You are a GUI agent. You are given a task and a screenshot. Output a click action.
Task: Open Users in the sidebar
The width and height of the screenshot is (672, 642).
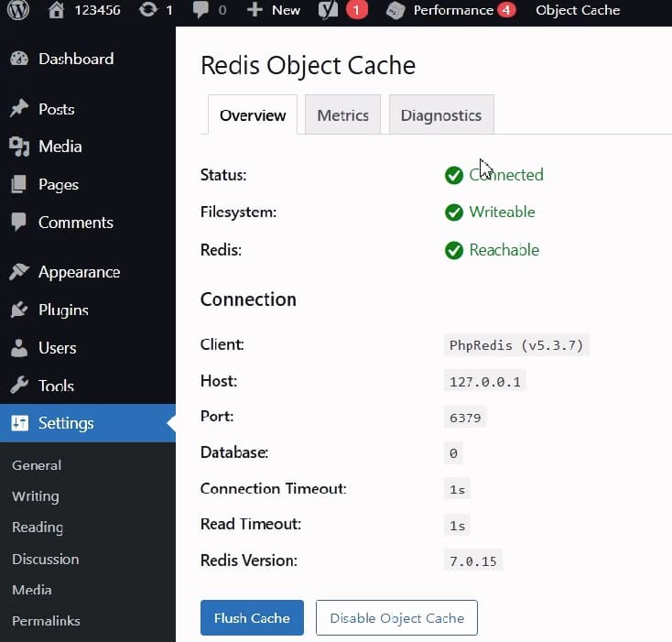(58, 348)
